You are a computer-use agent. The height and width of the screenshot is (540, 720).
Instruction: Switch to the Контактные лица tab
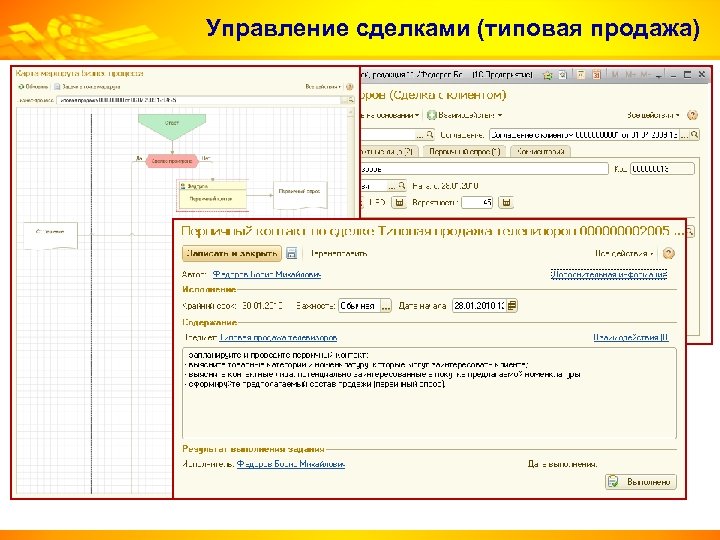click(x=389, y=152)
